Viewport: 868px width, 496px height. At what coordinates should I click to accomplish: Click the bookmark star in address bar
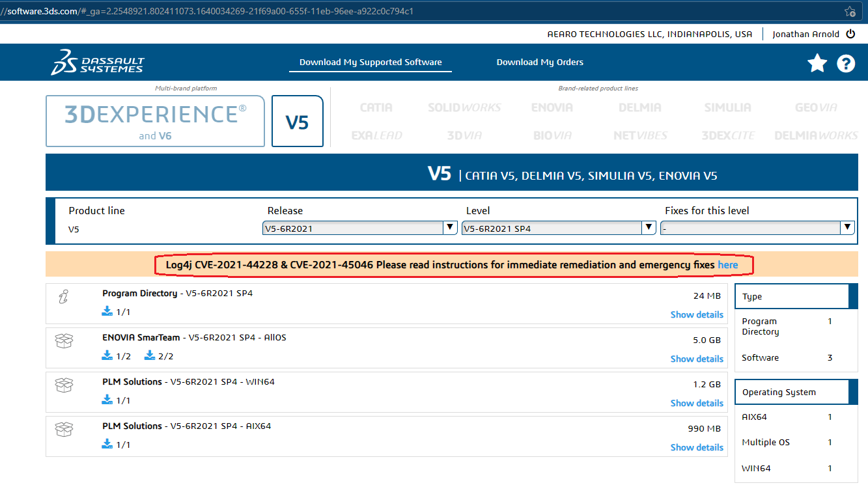(850, 11)
